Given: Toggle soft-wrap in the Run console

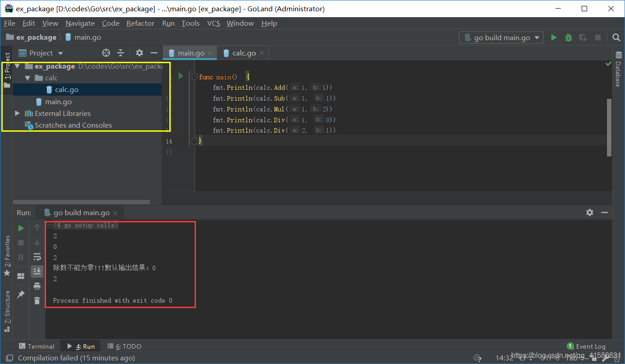Looking at the screenshot, I should 37,257.
